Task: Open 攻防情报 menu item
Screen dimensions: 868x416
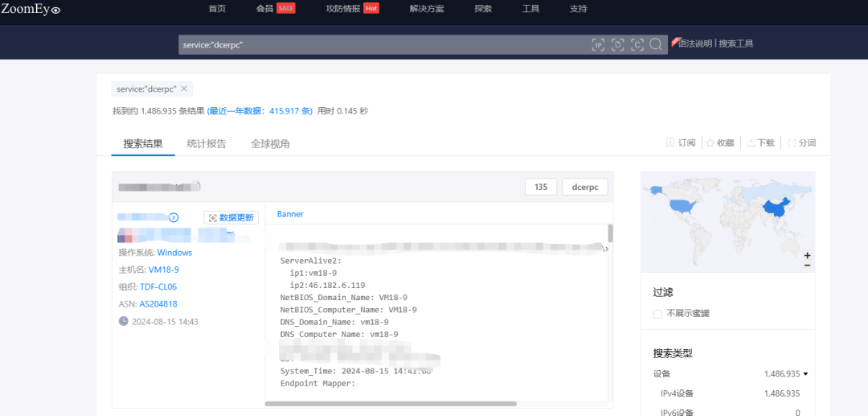Action: (343, 9)
